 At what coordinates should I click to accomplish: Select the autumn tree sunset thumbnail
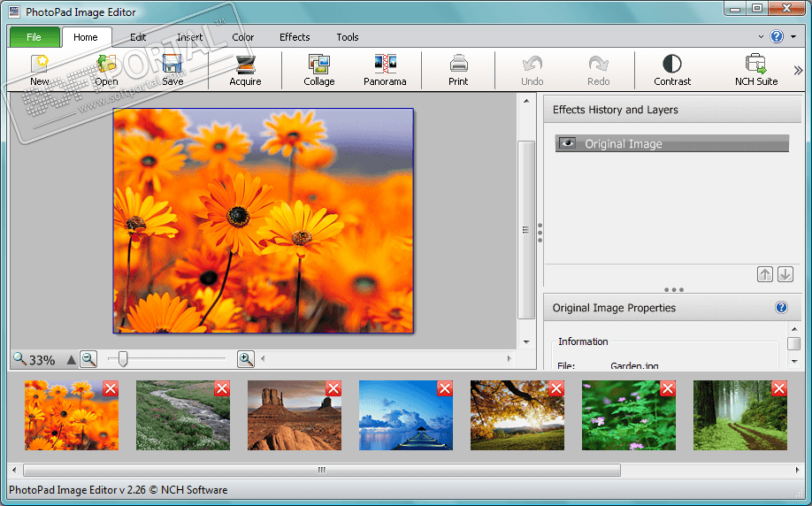click(517, 416)
